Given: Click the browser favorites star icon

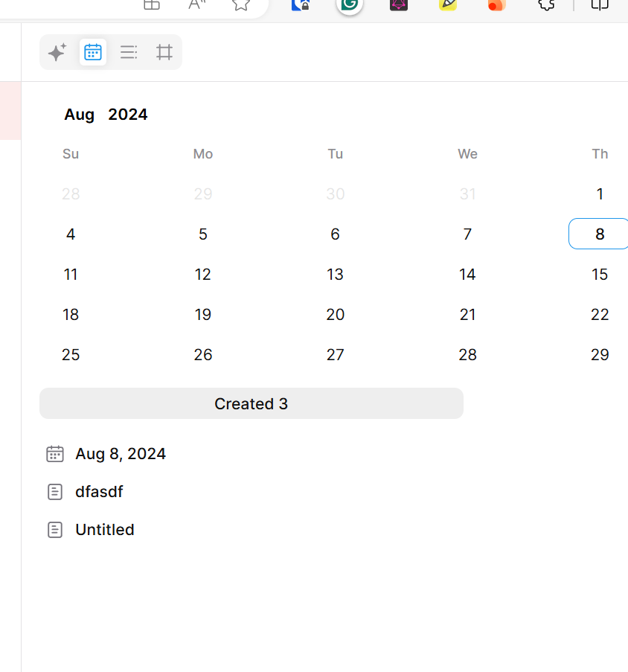Looking at the screenshot, I should pyautogui.click(x=240, y=4).
